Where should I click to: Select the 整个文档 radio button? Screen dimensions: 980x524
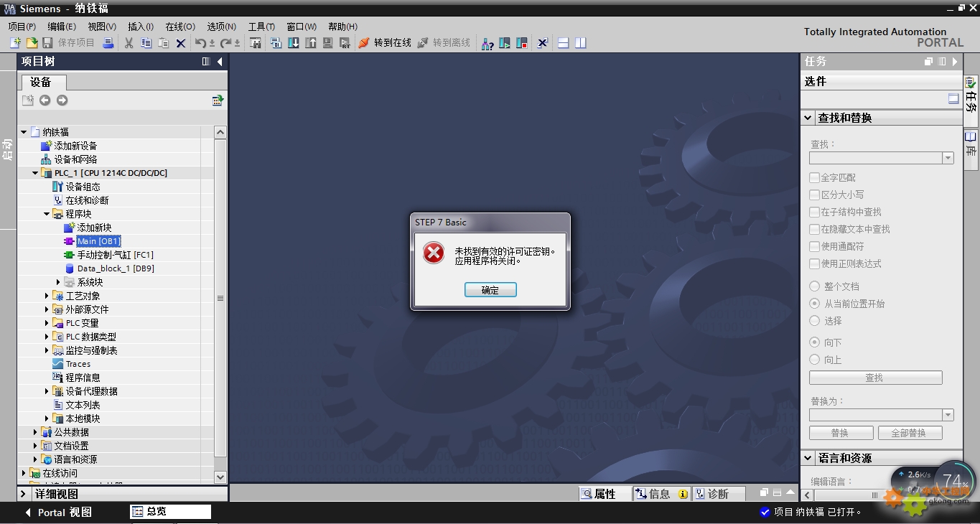pos(814,286)
